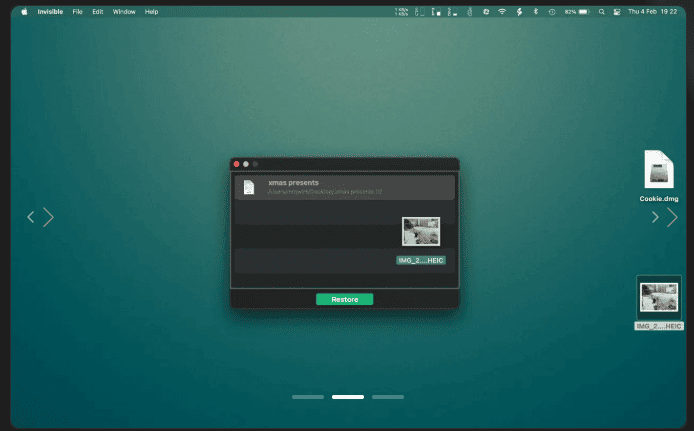
Task: Open the Window menu
Action: 124,12
